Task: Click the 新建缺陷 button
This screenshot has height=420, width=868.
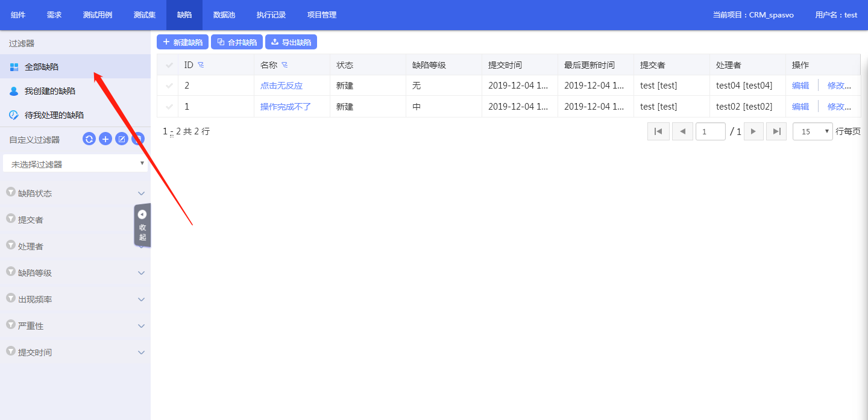Action: pyautogui.click(x=183, y=42)
